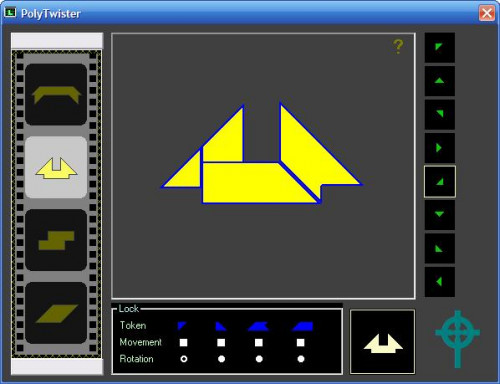The width and height of the screenshot is (500, 384).
Task: Toggle Movement lock checkbox for first token
Action: (183, 343)
